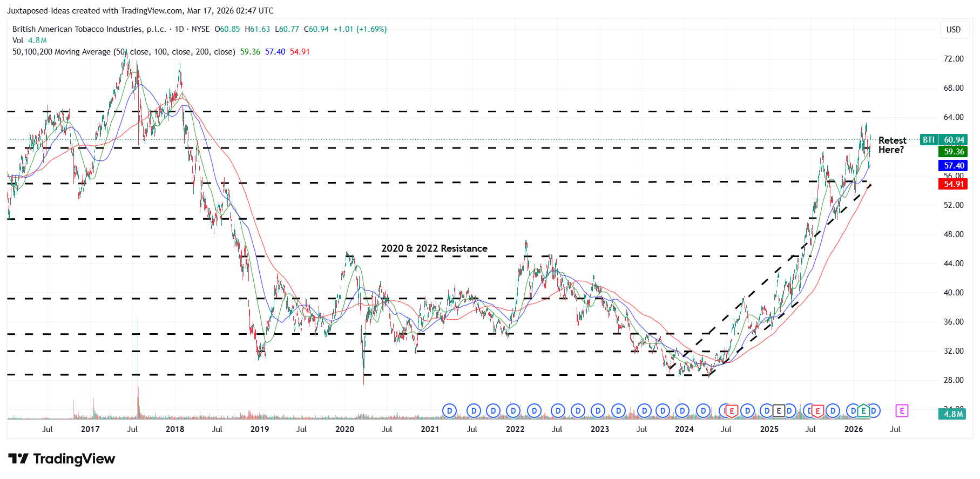
Task: Click the Juxtaposed-Ideas attribution header text
Action: (140, 11)
